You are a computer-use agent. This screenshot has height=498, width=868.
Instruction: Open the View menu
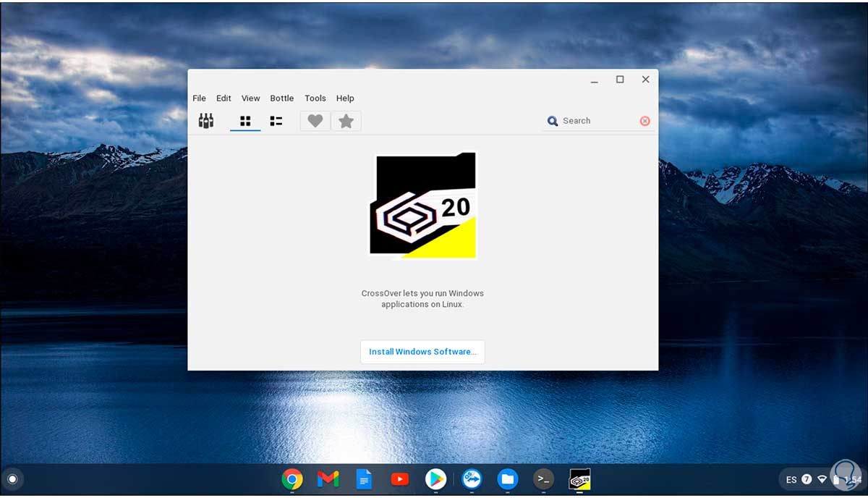click(x=250, y=98)
